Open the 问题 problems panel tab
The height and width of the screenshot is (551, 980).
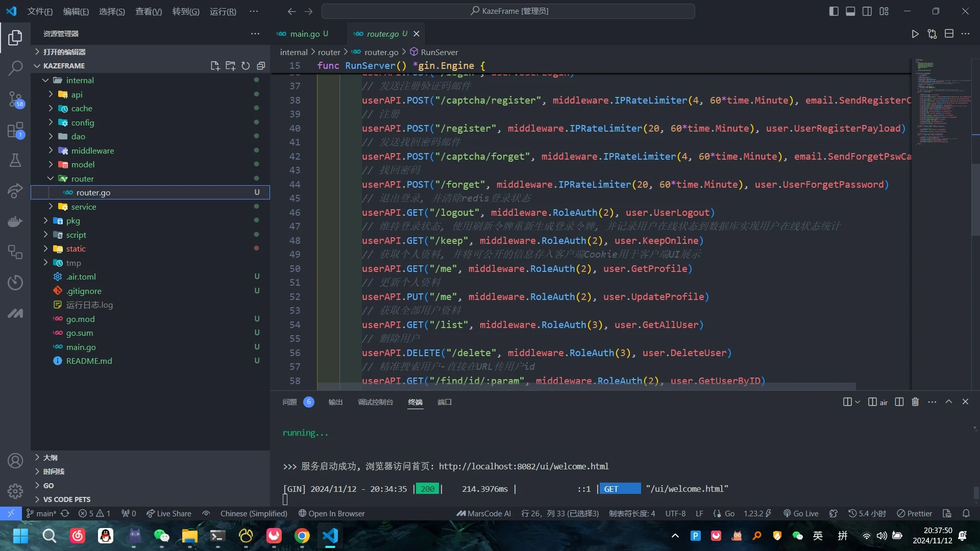point(289,402)
